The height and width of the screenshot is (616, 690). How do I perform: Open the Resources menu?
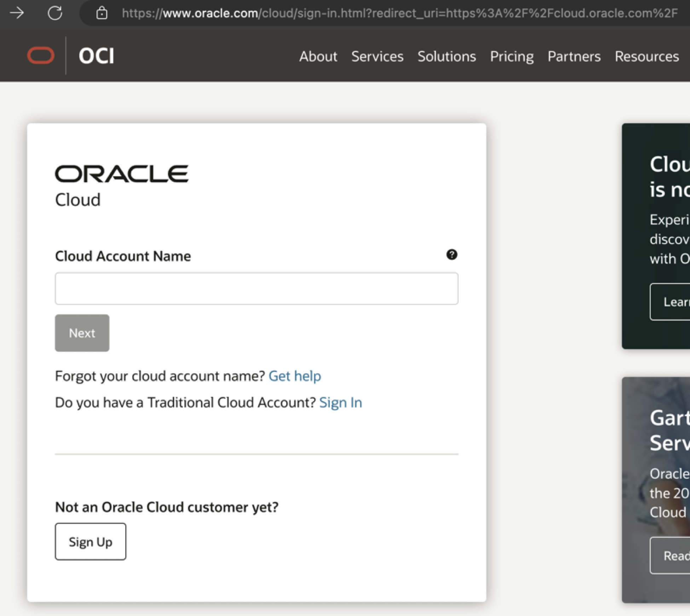647,56
